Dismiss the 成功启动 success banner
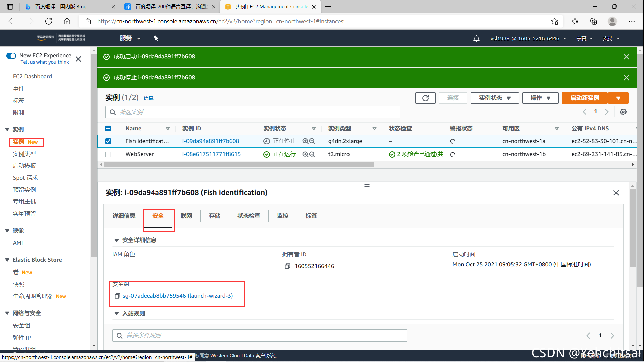The height and width of the screenshot is (362, 644). pyautogui.click(x=626, y=57)
